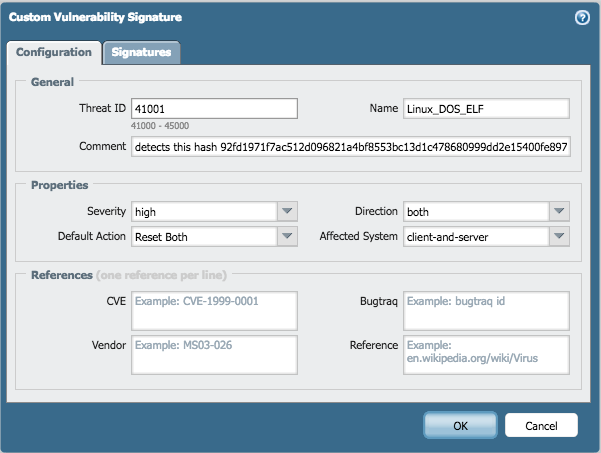Viewport: 601px width, 453px height.
Task: Select the Configuration tab
Action: tap(54, 52)
